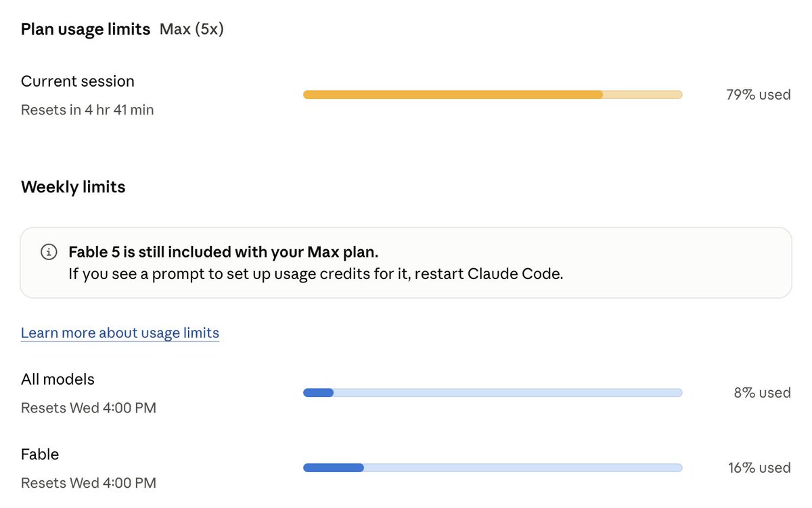Open the Learn more about usage limits link

click(x=120, y=333)
